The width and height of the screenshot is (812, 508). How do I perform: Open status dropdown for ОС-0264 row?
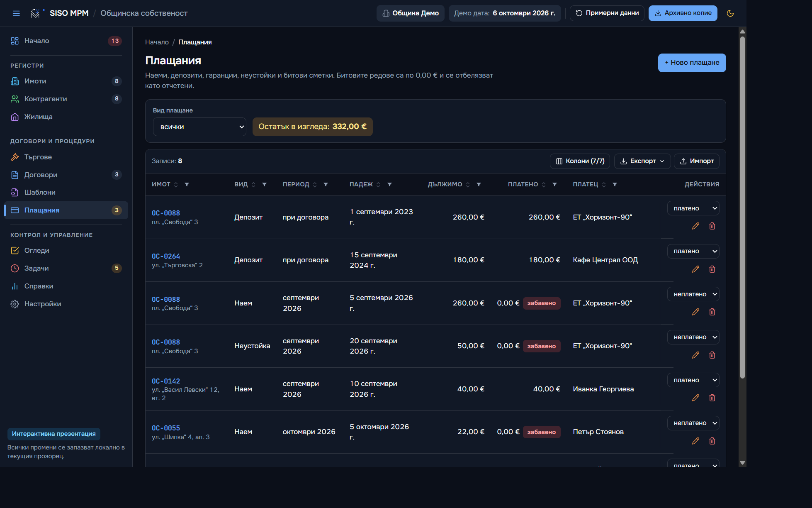pos(693,251)
